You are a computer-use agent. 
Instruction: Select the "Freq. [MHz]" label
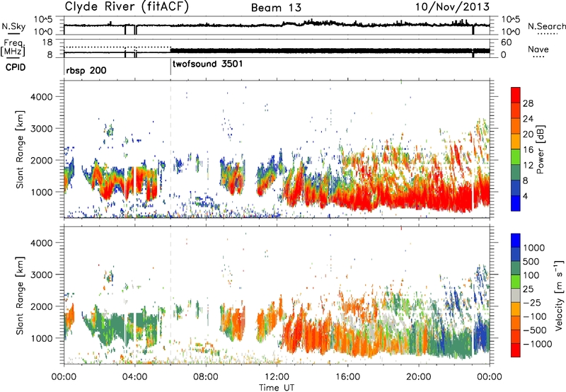tap(13, 48)
